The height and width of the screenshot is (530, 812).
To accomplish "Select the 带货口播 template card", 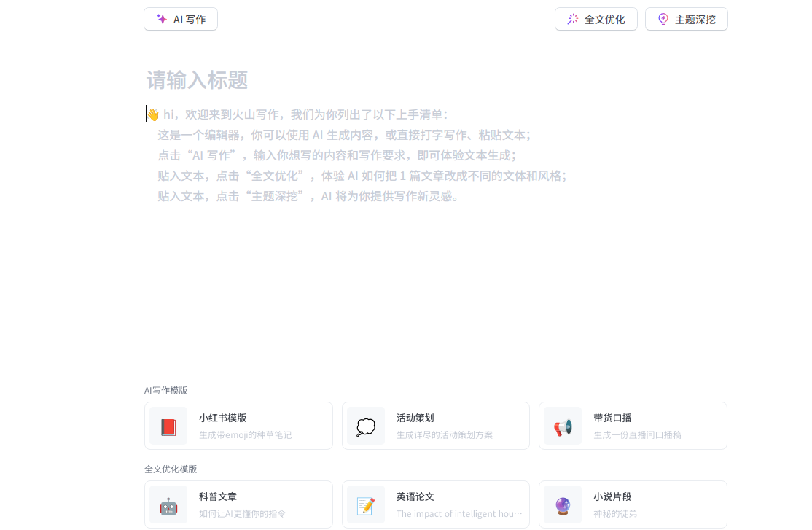I will [633, 426].
